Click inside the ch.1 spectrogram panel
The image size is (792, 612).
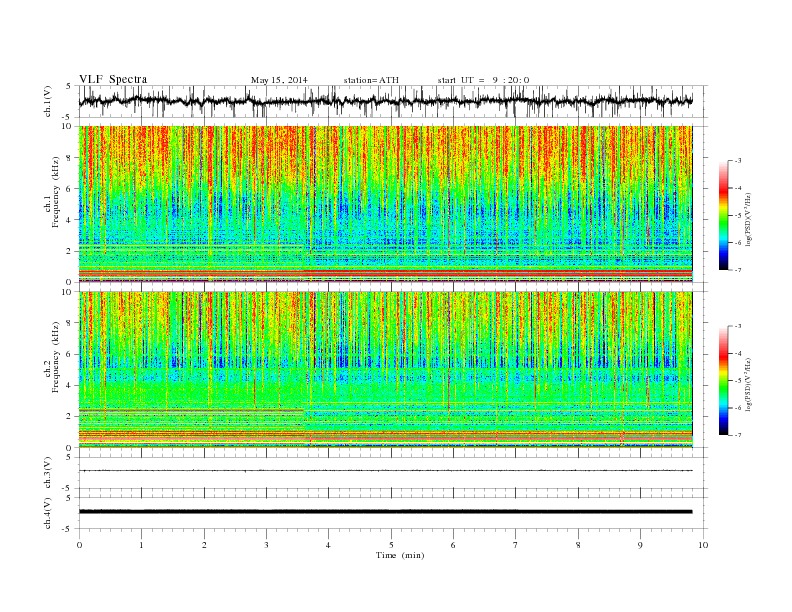(385, 204)
